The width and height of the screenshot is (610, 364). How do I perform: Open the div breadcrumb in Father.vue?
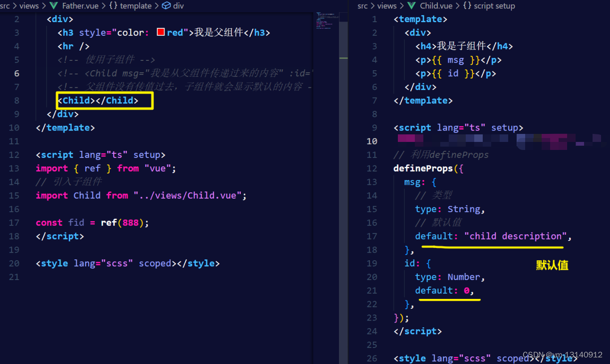pyautogui.click(x=179, y=6)
